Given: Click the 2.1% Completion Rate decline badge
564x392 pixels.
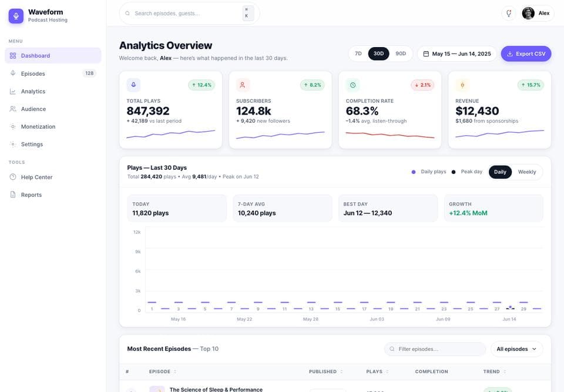Looking at the screenshot, I should click(422, 85).
